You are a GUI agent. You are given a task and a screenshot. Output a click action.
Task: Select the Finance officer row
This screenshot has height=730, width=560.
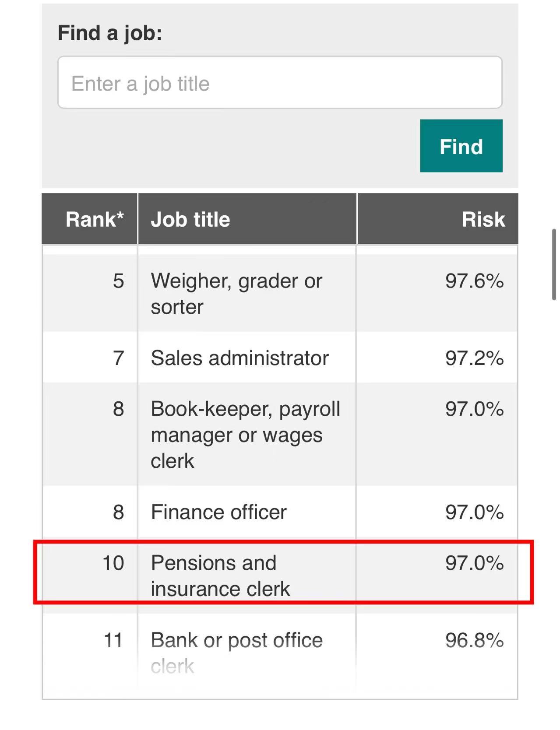coord(218,512)
